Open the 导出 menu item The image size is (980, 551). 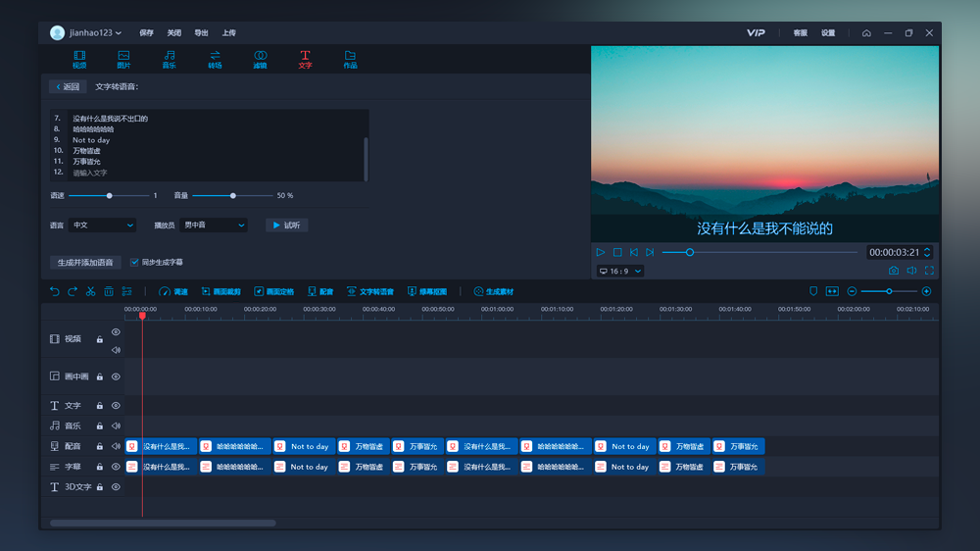tap(201, 32)
